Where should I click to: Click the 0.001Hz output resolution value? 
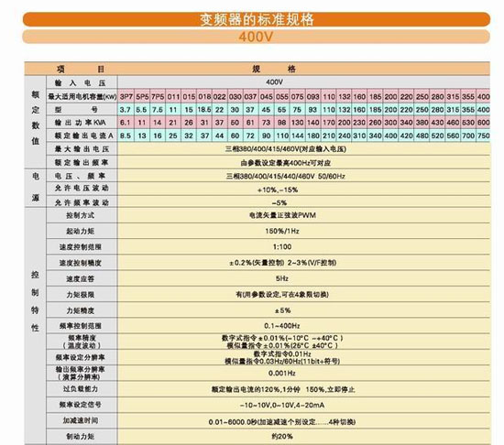pyautogui.click(x=282, y=373)
